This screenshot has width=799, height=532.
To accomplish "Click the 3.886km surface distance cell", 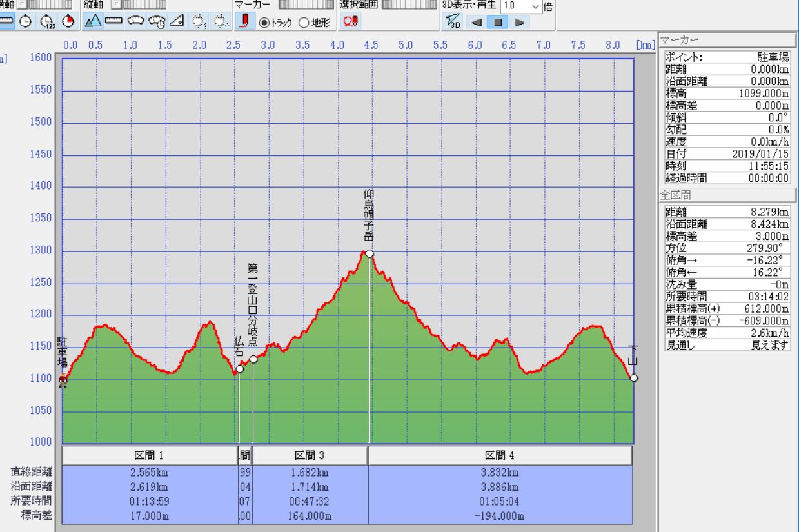I will pos(500,487).
